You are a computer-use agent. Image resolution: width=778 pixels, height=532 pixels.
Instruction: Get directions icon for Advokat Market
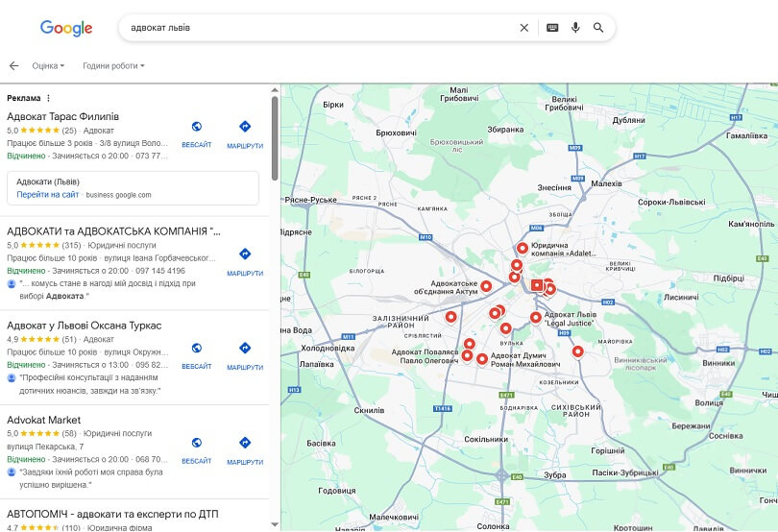245,442
